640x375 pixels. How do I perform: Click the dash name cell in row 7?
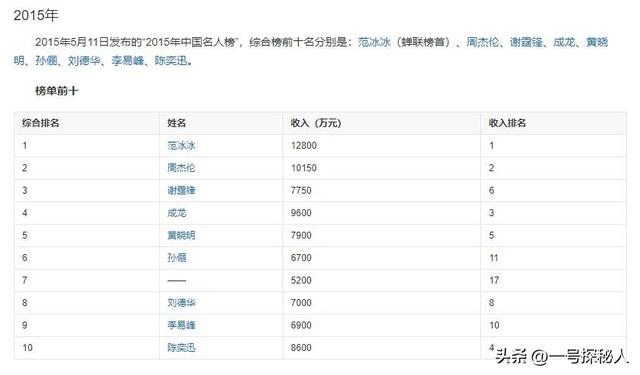coord(177,281)
